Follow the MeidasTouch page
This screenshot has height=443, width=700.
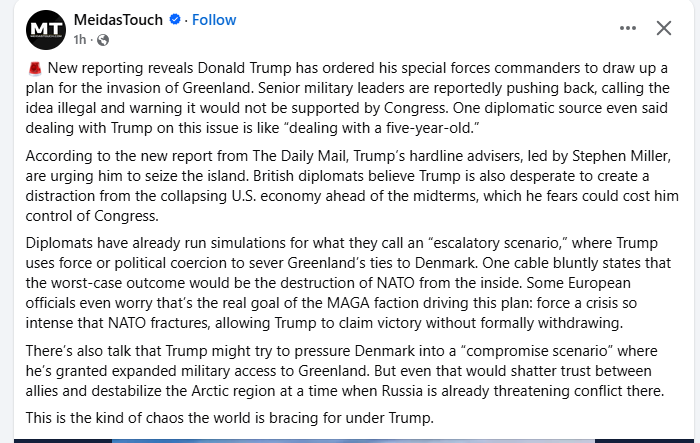(x=214, y=20)
